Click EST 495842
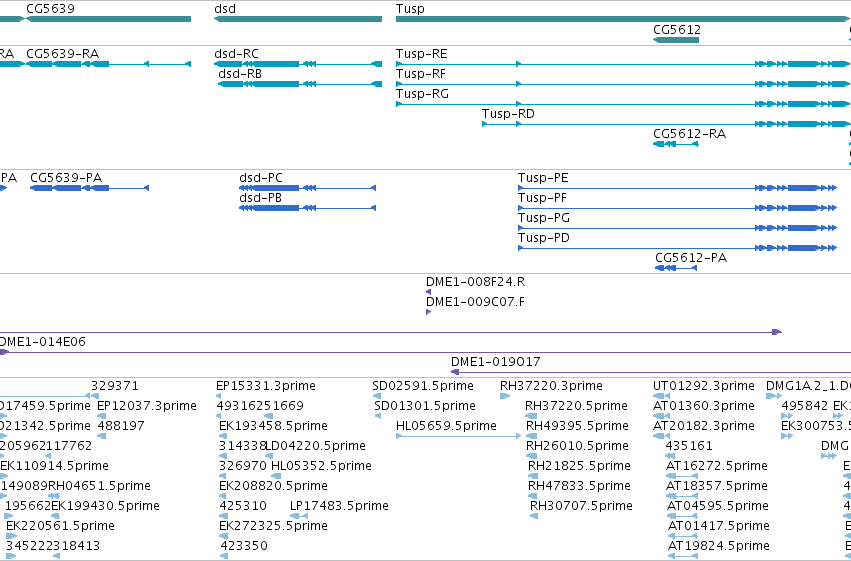The height and width of the screenshot is (561, 851). (x=805, y=406)
